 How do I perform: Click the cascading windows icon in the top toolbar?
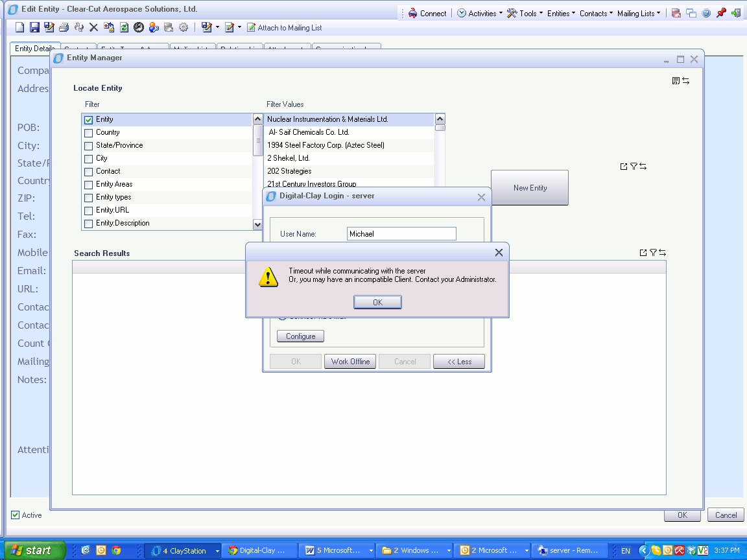point(691,14)
